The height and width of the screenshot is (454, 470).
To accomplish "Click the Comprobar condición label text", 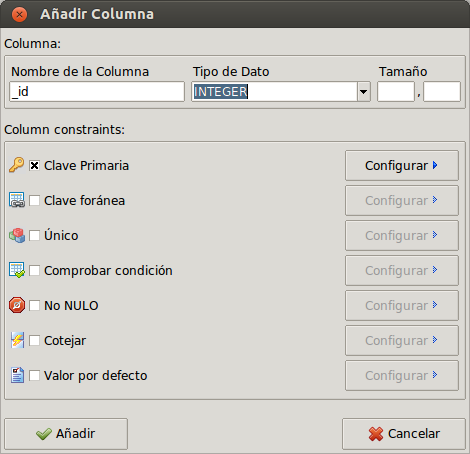I will click(108, 271).
